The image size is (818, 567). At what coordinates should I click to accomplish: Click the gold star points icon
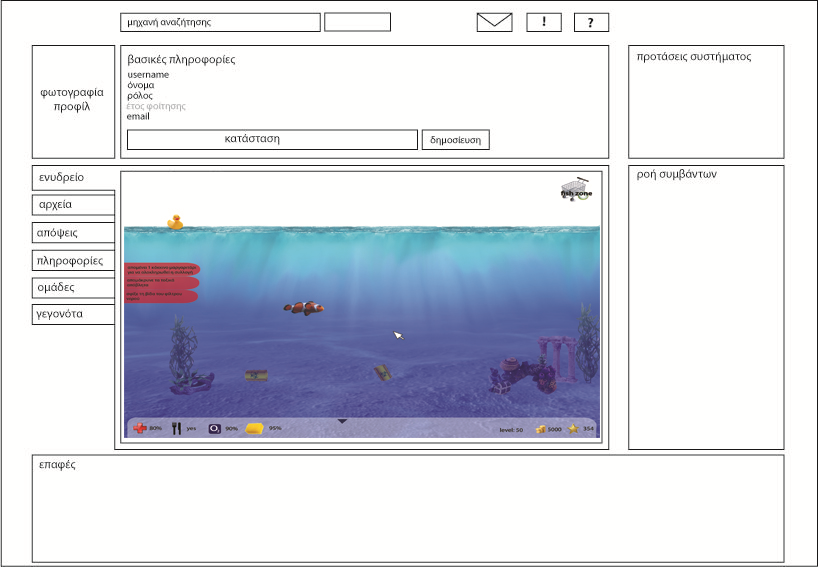click(573, 429)
